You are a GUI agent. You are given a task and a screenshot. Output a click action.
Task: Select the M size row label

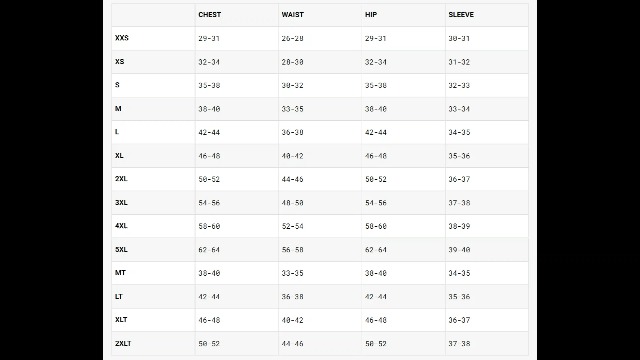[x=118, y=109]
